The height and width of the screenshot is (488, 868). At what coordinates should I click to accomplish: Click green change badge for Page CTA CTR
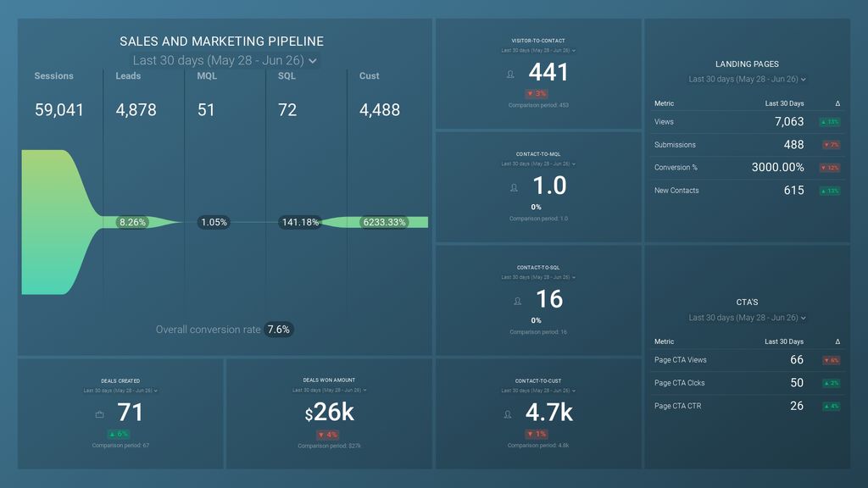pos(831,406)
